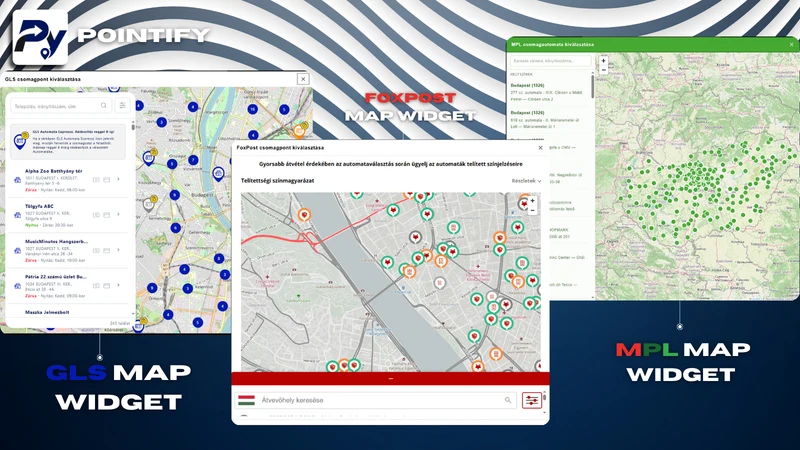Click the MPL list scrollbar

[593, 85]
